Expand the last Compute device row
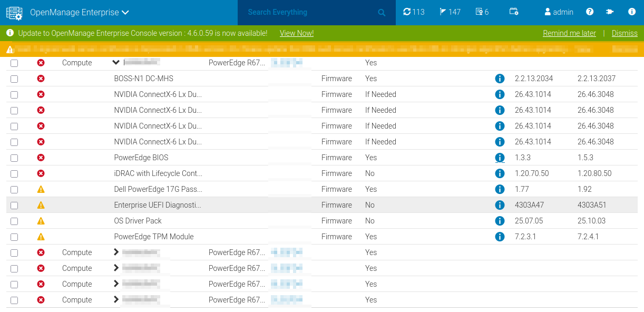 116,299
